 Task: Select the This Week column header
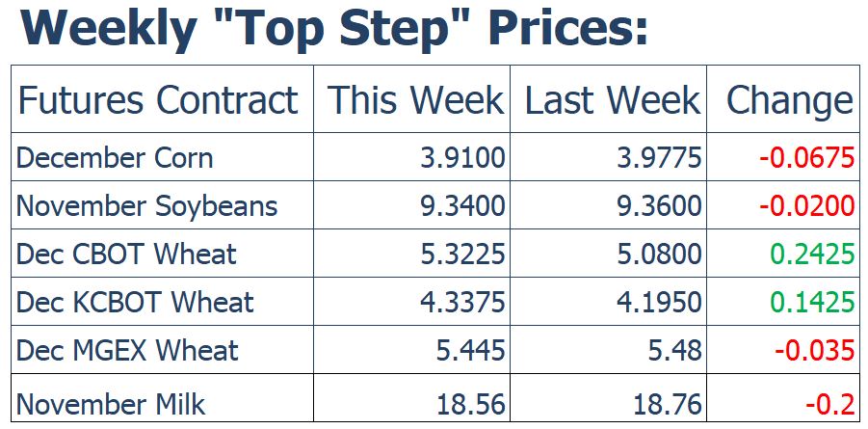(415, 99)
